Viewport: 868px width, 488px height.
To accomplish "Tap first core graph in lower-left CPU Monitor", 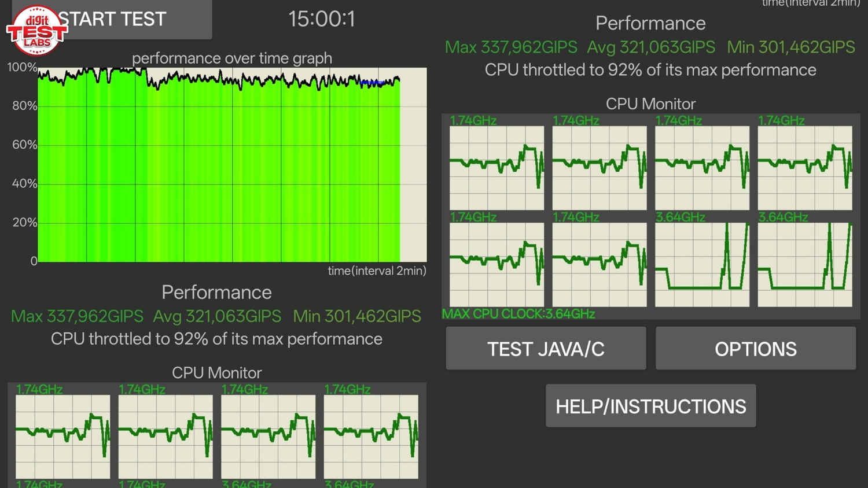I will [62, 437].
